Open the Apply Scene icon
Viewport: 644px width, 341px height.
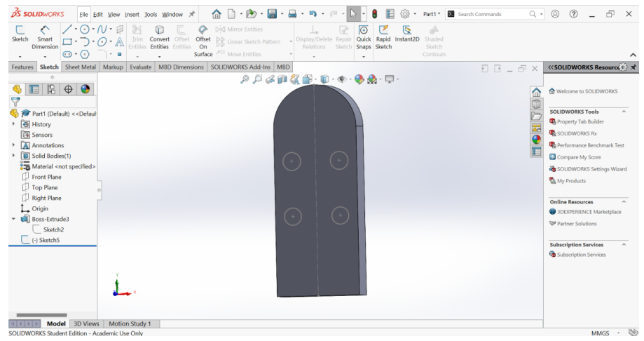point(372,79)
